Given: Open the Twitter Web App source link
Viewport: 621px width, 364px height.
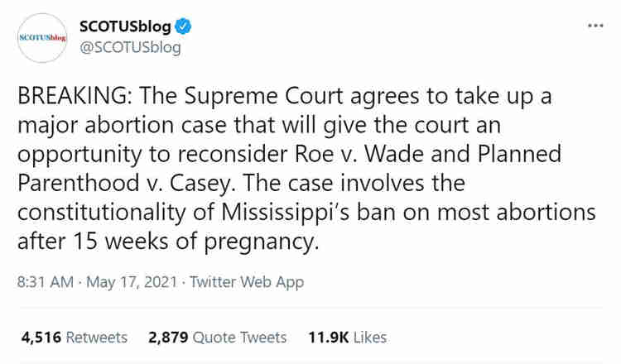Looking at the screenshot, I should click(x=247, y=282).
